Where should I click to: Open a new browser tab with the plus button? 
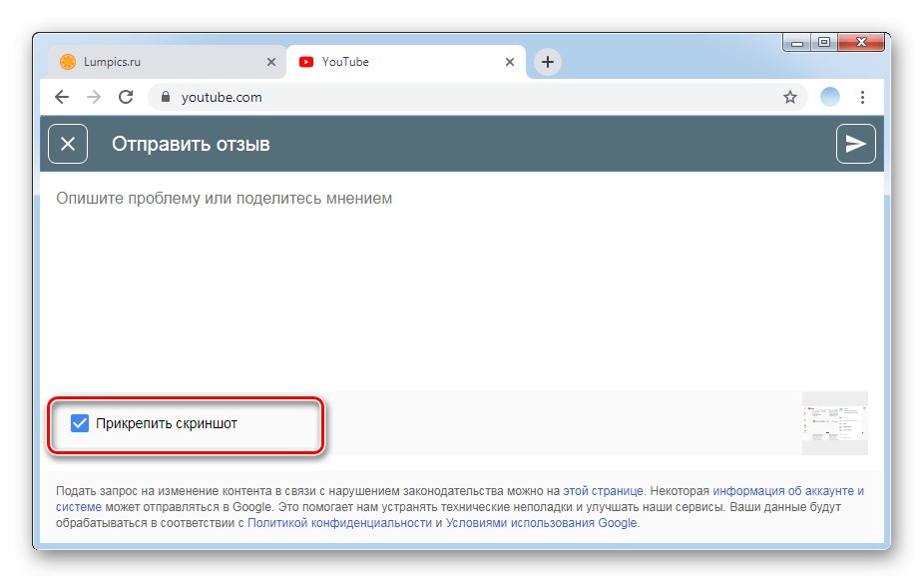pyautogui.click(x=547, y=61)
